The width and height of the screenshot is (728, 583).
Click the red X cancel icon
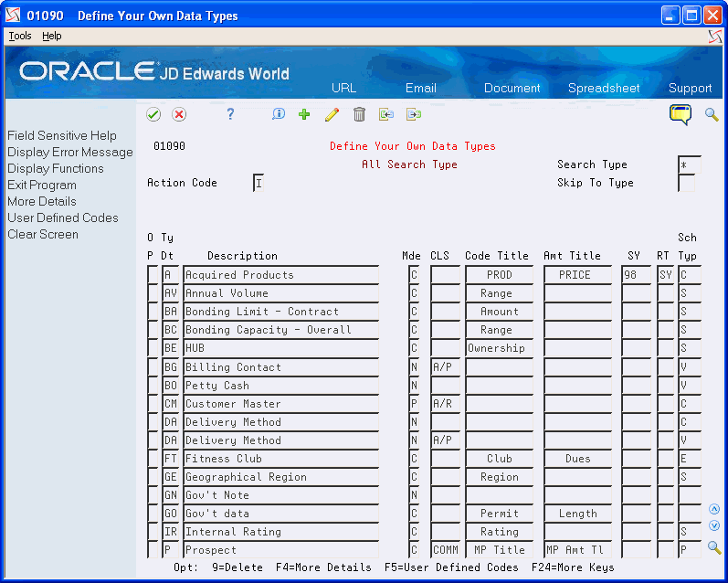pos(179,114)
